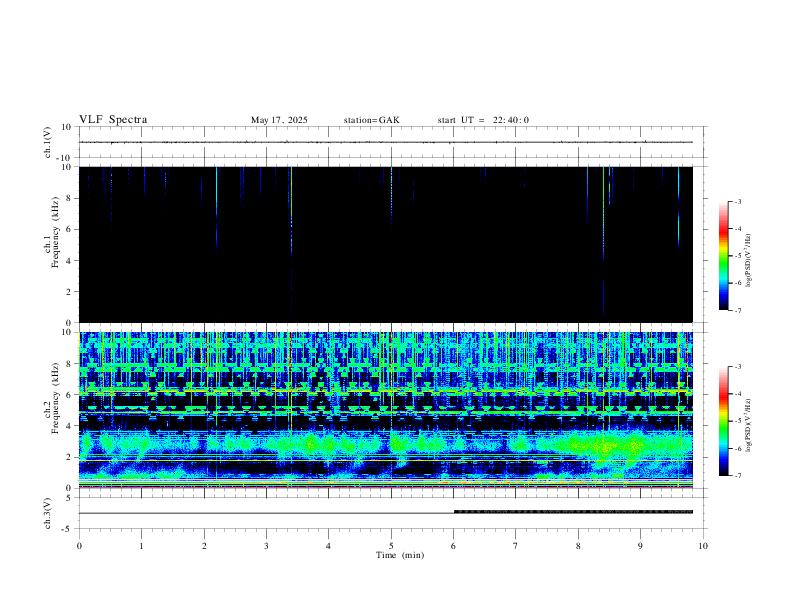Click the "ch.3(V)" waveform axis label
Screen dimensions: 792x612
pyautogui.click(x=48, y=514)
